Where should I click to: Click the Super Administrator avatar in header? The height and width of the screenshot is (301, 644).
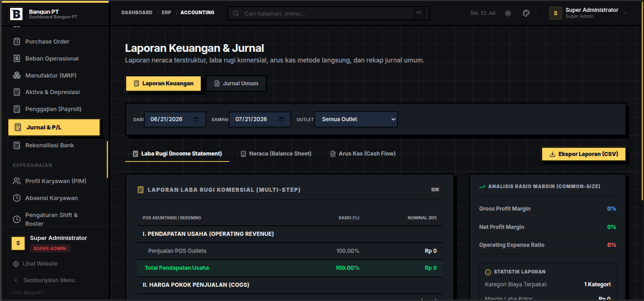(555, 13)
